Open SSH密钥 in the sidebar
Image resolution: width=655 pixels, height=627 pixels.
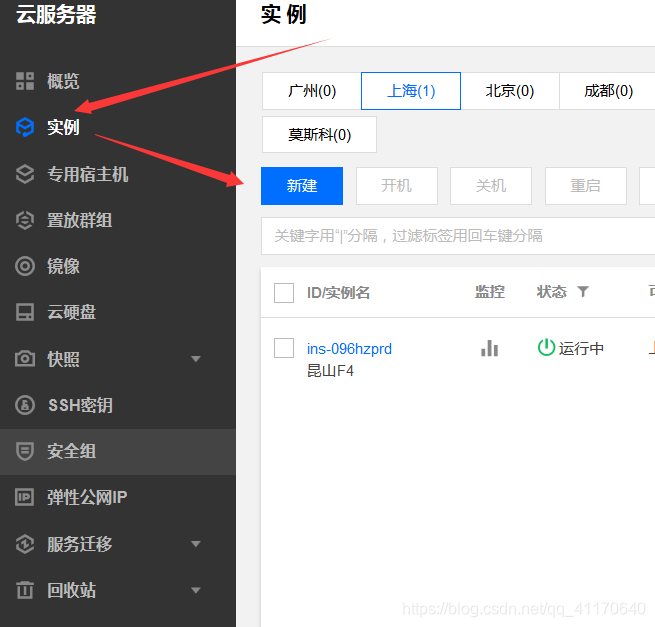click(80, 405)
